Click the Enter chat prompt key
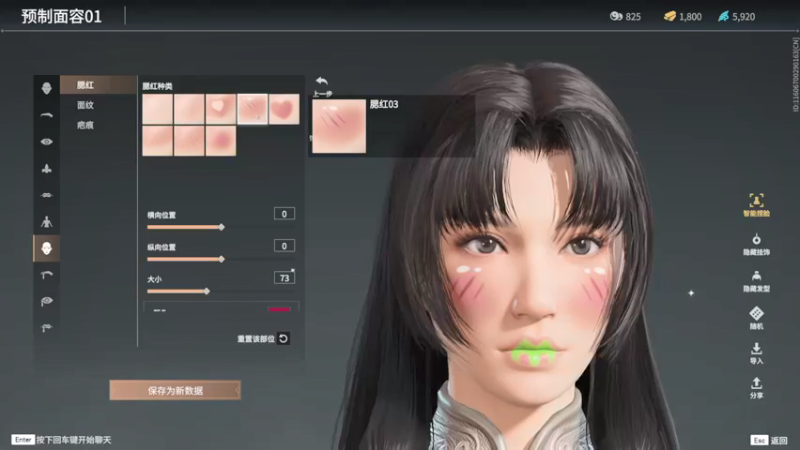The width and height of the screenshot is (800, 450). [23, 439]
